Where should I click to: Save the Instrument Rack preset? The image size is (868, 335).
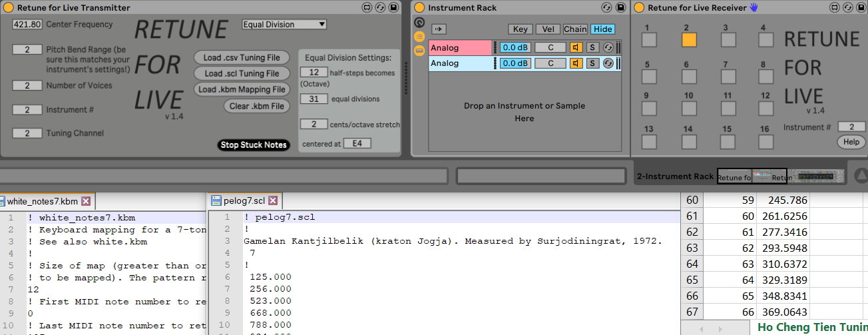pyautogui.click(x=619, y=8)
